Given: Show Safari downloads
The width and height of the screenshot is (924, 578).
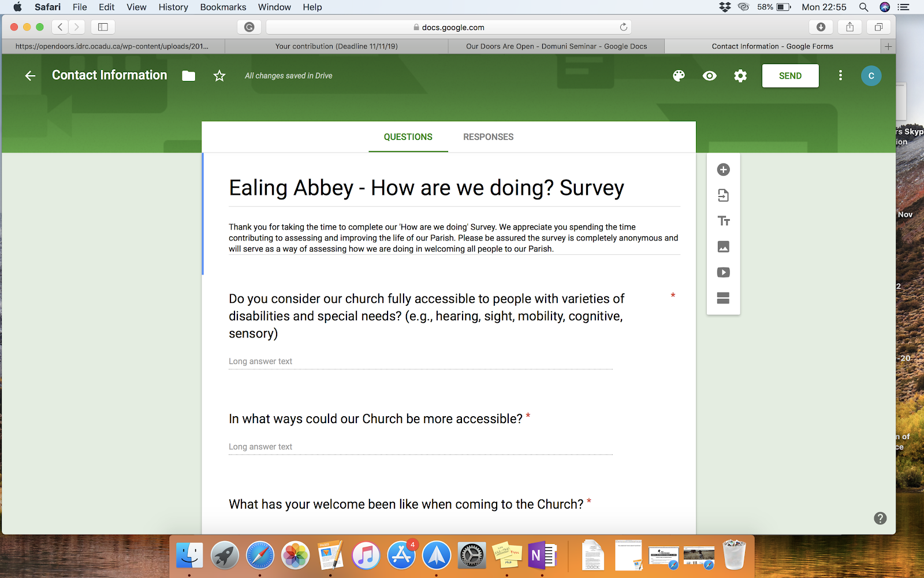Looking at the screenshot, I should point(821,27).
